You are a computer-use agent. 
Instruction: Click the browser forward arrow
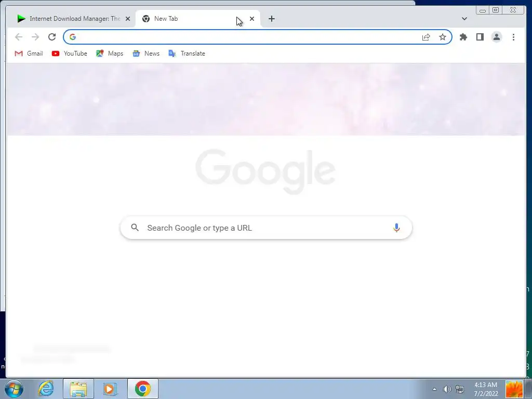point(35,37)
